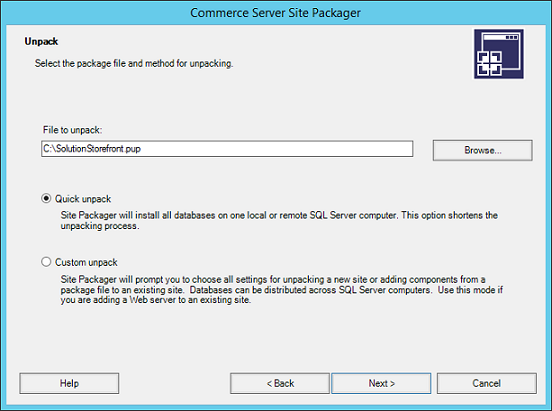
Task: Click the four-squares grid inside the packager logo
Action: click(489, 63)
